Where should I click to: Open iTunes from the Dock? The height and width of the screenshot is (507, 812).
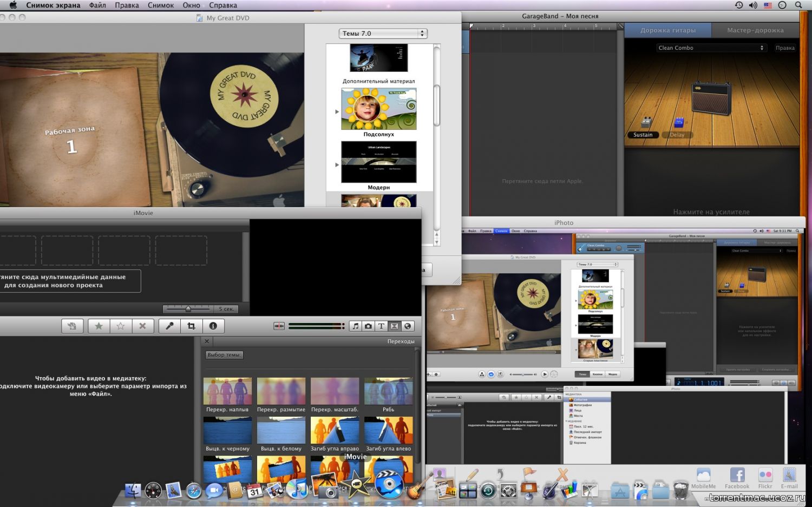[x=297, y=489]
